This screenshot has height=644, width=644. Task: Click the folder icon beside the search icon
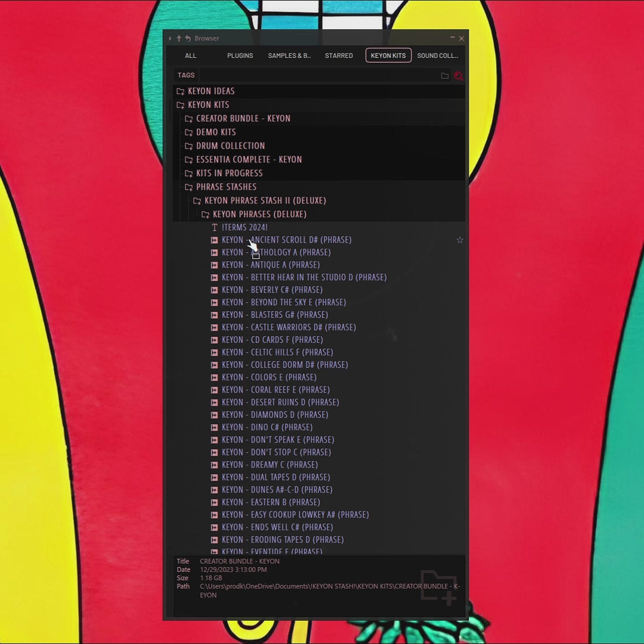pyautogui.click(x=445, y=76)
